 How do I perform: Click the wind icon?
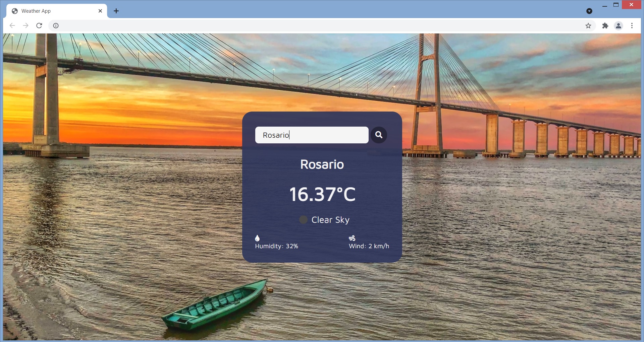[x=352, y=238]
